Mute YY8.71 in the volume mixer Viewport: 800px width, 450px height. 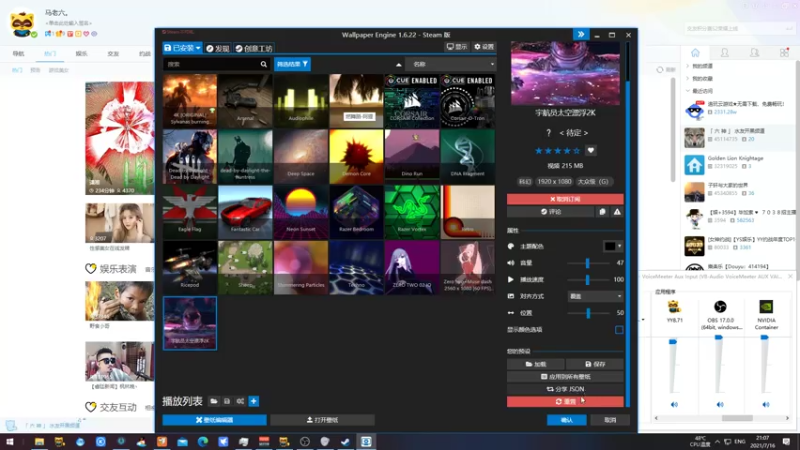[x=674, y=404]
